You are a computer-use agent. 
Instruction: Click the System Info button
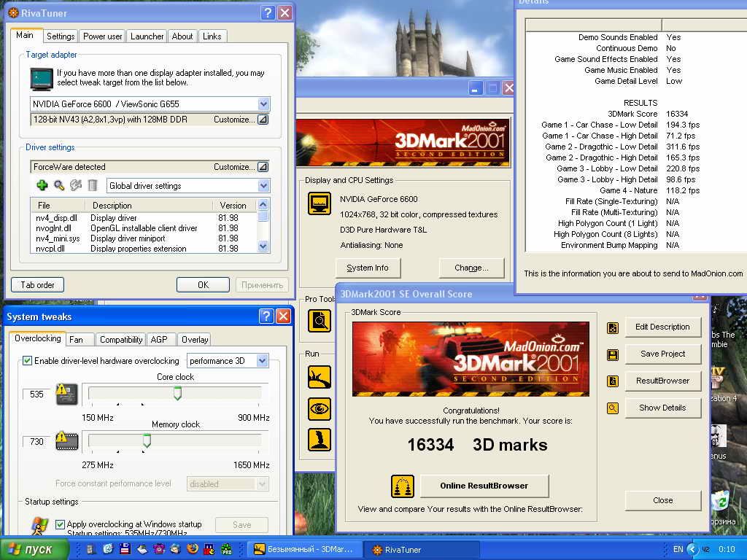coord(368,268)
